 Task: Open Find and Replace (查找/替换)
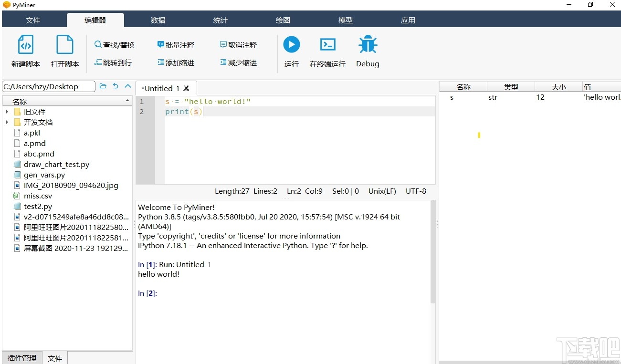pos(115,44)
